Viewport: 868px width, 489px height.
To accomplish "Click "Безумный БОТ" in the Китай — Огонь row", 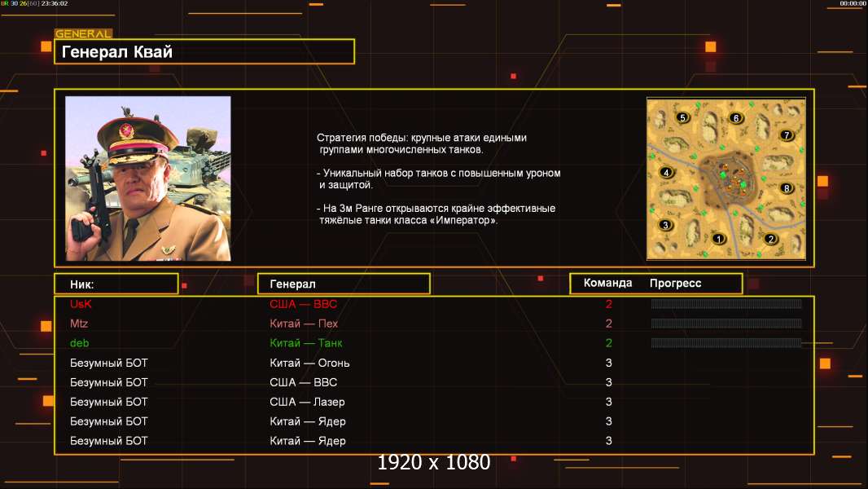I will pos(109,363).
